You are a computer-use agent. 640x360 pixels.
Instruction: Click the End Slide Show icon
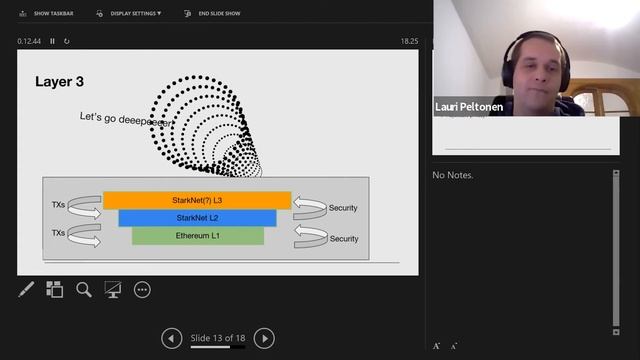[x=187, y=13]
